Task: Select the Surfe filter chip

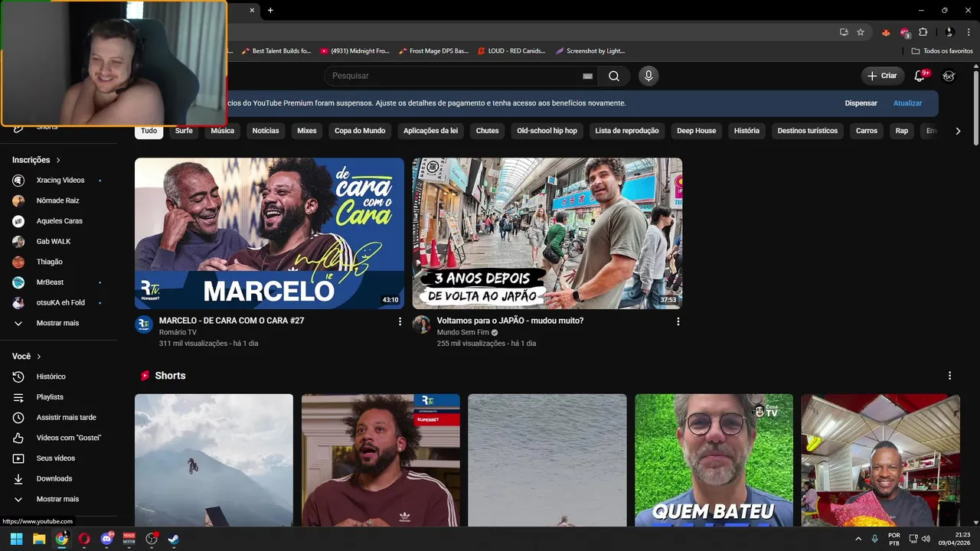Action: [184, 131]
